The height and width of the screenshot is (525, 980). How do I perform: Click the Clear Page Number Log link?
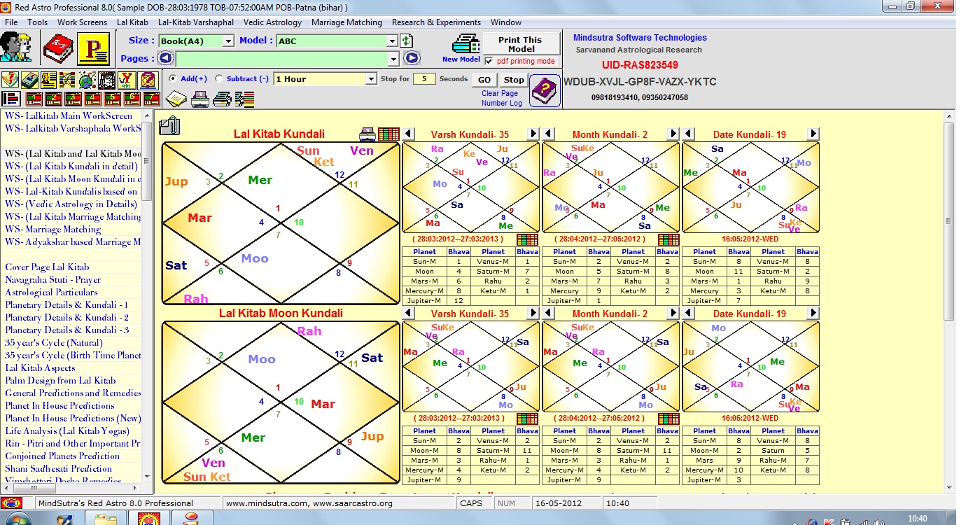coord(500,98)
